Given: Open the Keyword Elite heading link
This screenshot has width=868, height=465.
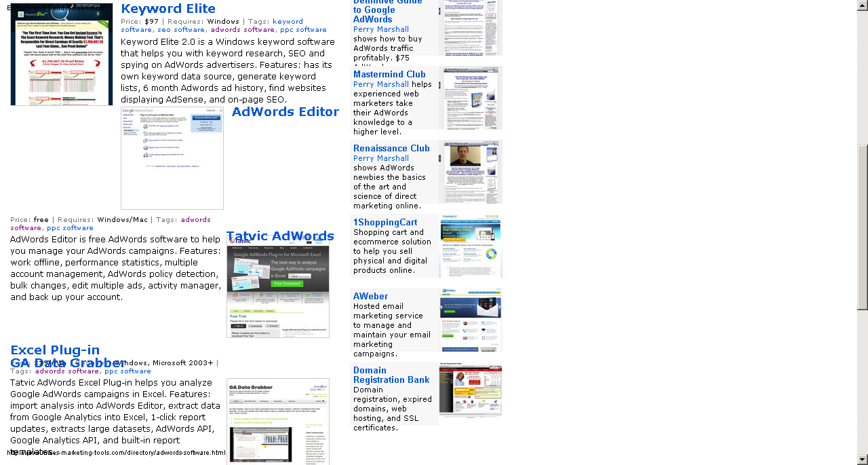Looking at the screenshot, I should pos(168,9).
